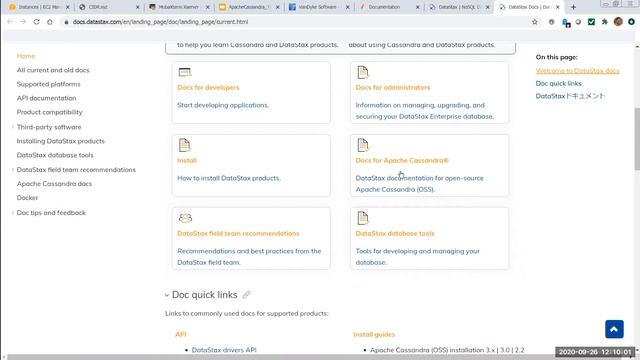Click the Install card document icon
The image size is (640, 360).
[x=184, y=145]
